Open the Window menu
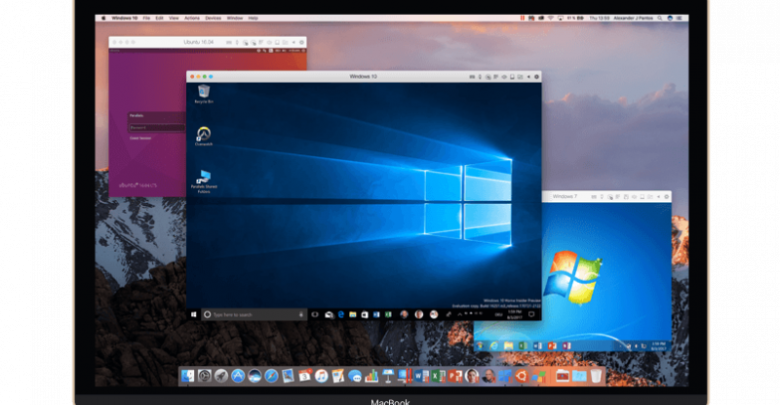Image resolution: width=780 pixels, height=405 pixels. tap(235, 18)
